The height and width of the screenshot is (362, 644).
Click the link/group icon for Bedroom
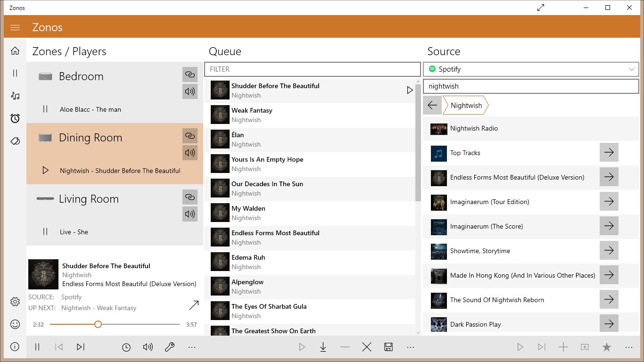click(x=190, y=74)
